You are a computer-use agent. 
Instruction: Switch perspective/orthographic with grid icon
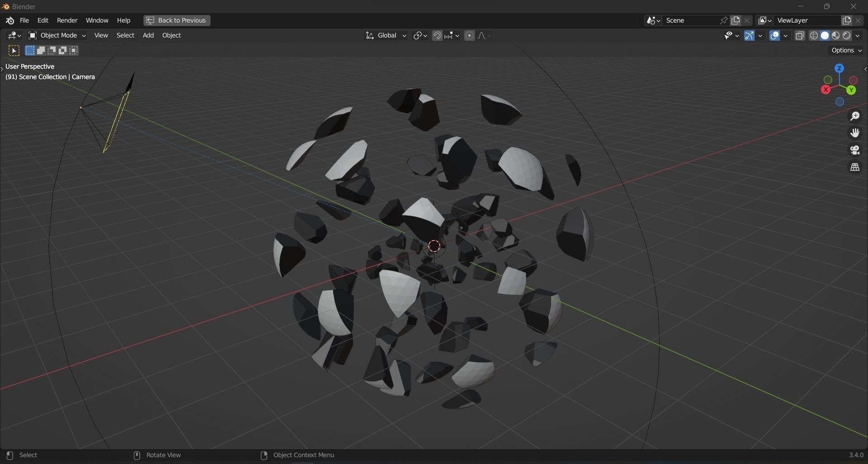click(x=854, y=167)
